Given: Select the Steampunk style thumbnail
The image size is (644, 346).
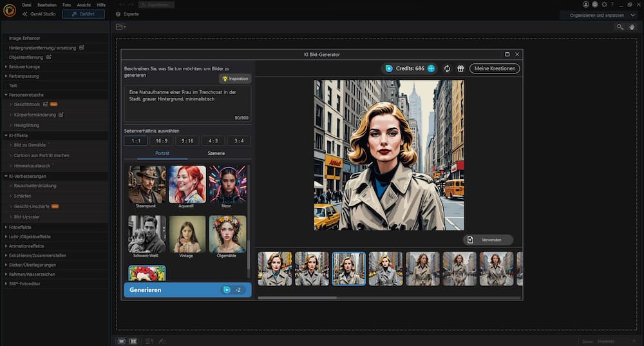Looking at the screenshot, I should [x=147, y=185].
